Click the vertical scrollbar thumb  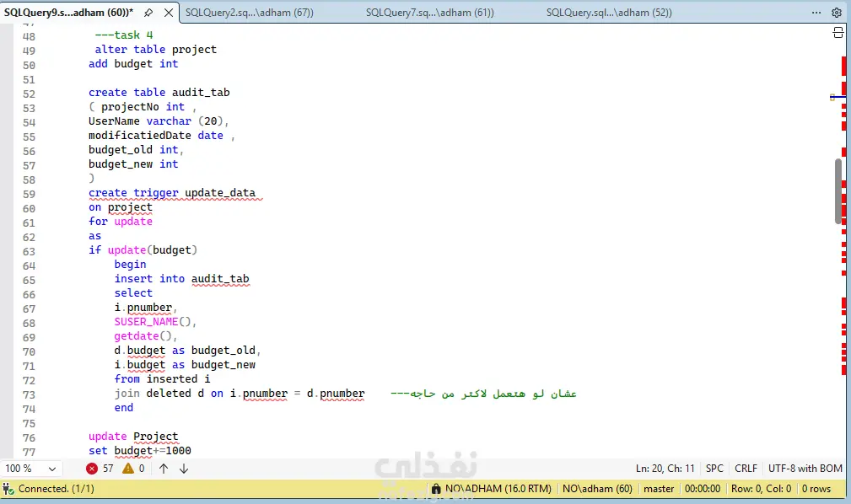pos(838,191)
